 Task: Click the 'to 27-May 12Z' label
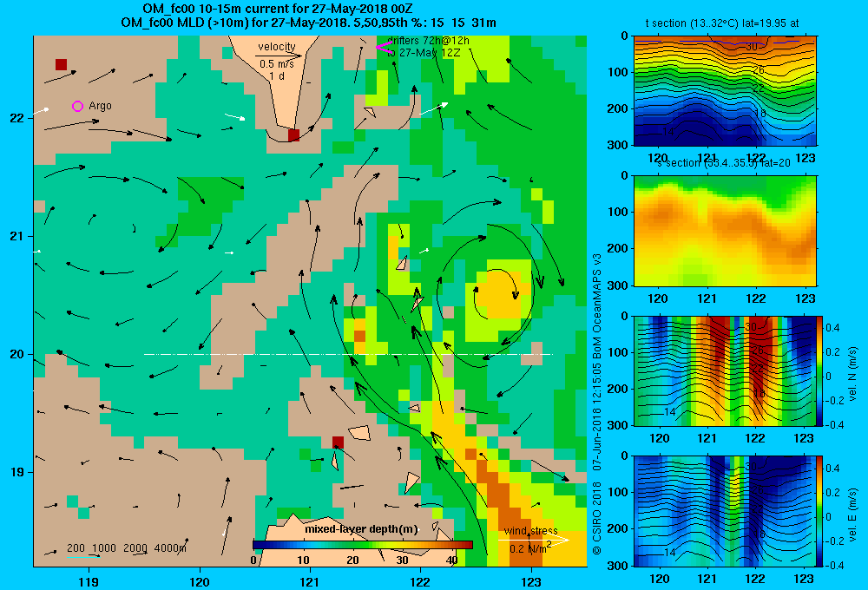pos(423,53)
